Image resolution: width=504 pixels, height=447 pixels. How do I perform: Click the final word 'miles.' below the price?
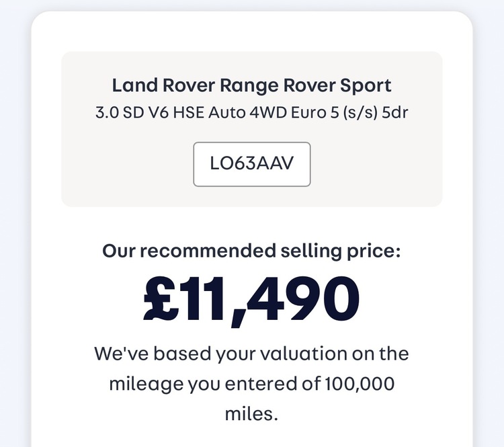click(251, 413)
